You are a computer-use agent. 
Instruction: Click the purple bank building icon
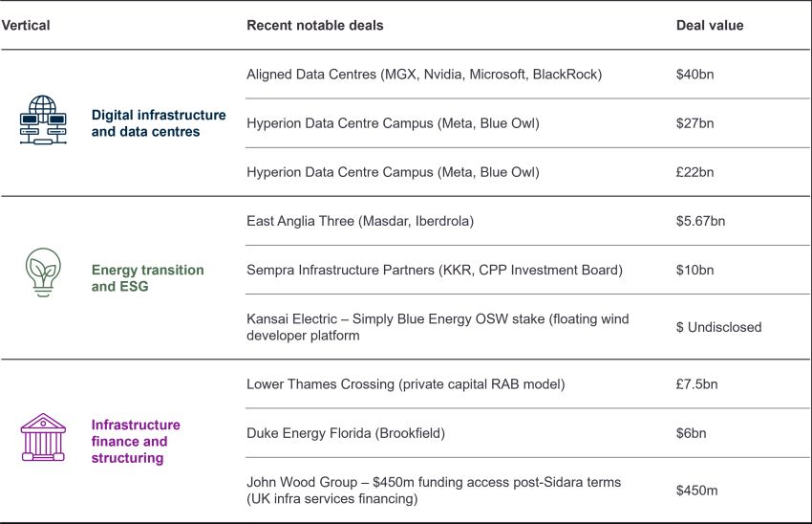[x=43, y=440]
